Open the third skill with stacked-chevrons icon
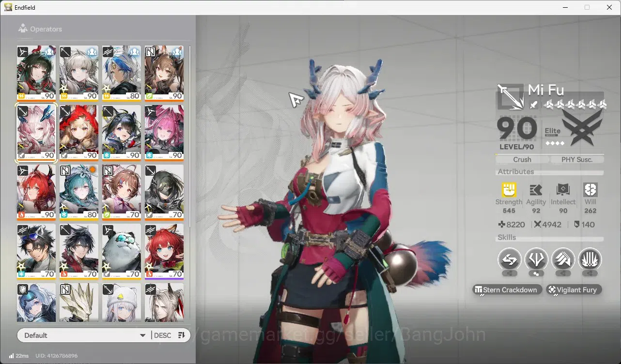Screen dimensions: 621x364 (563, 259)
